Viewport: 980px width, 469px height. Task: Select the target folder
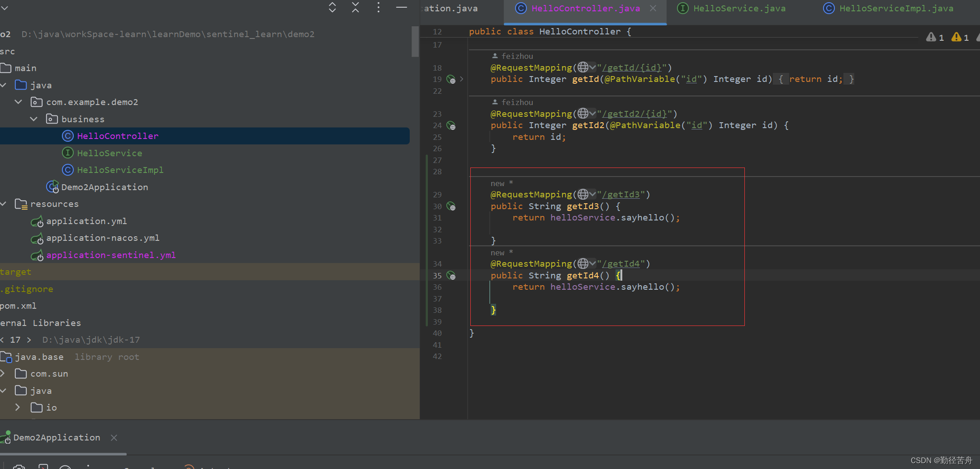(15, 272)
